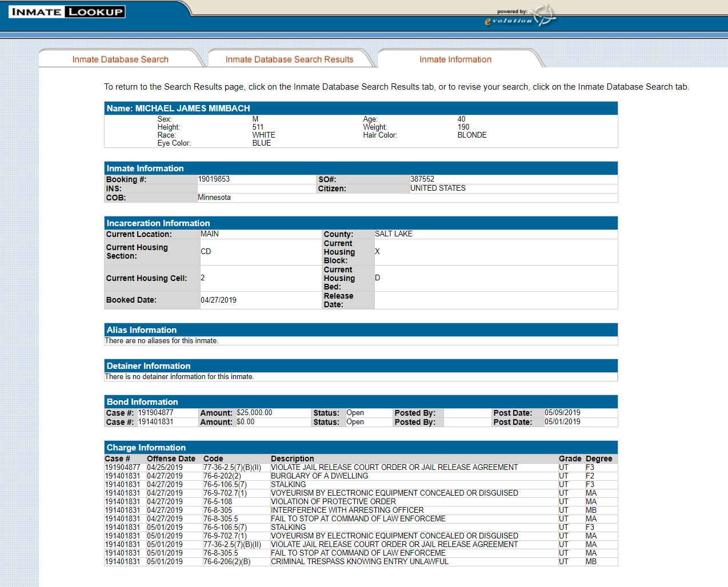728x587 pixels.
Task: Click the Alias Information section header
Action: click(x=361, y=330)
